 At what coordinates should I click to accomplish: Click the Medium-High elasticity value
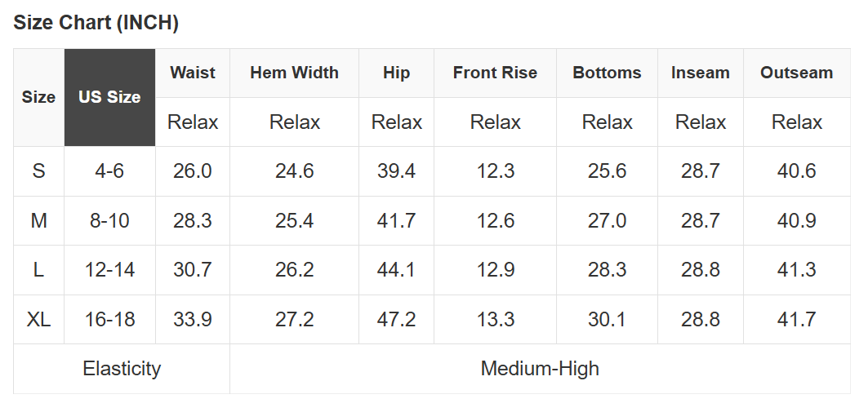click(540, 368)
